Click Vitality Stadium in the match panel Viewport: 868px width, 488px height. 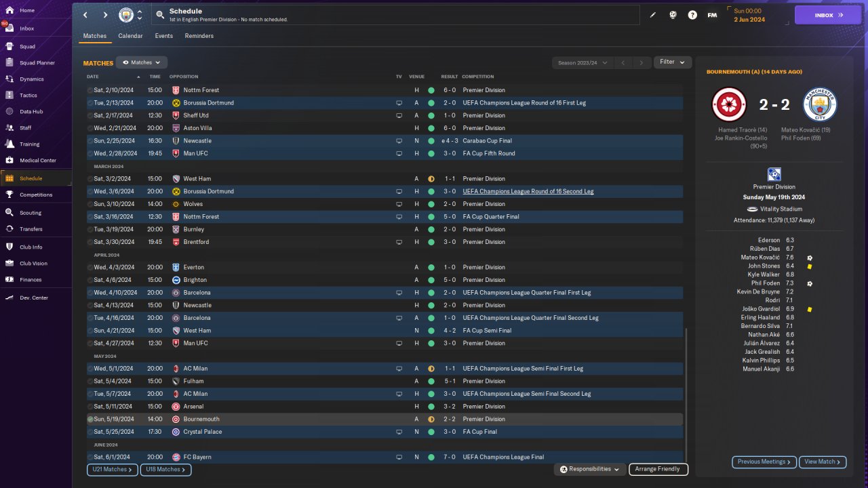click(781, 209)
